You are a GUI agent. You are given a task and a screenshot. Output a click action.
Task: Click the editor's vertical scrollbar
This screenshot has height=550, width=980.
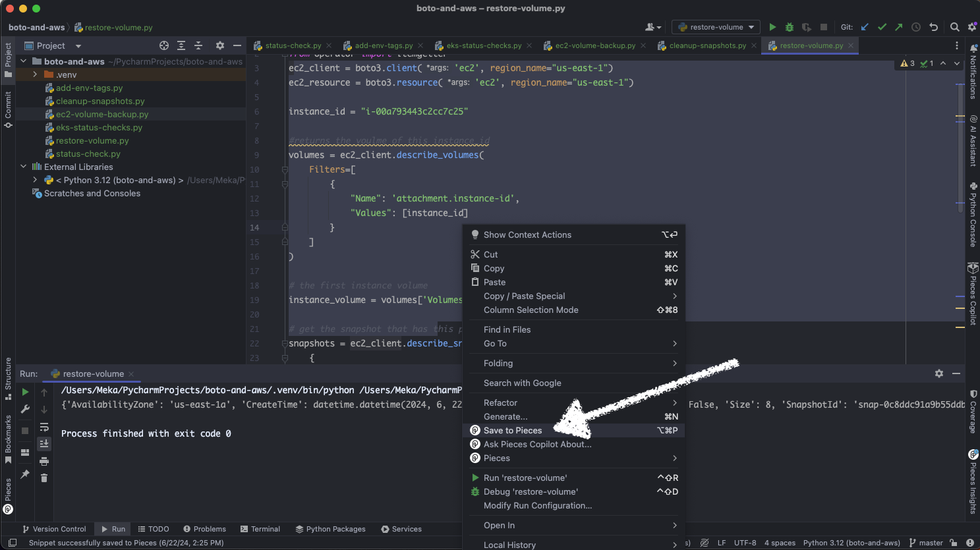click(x=959, y=132)
